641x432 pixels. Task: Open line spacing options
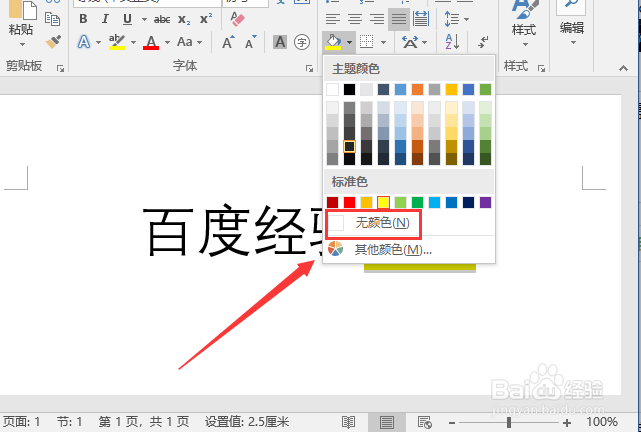pyautogui.click(x=456, y=19)
